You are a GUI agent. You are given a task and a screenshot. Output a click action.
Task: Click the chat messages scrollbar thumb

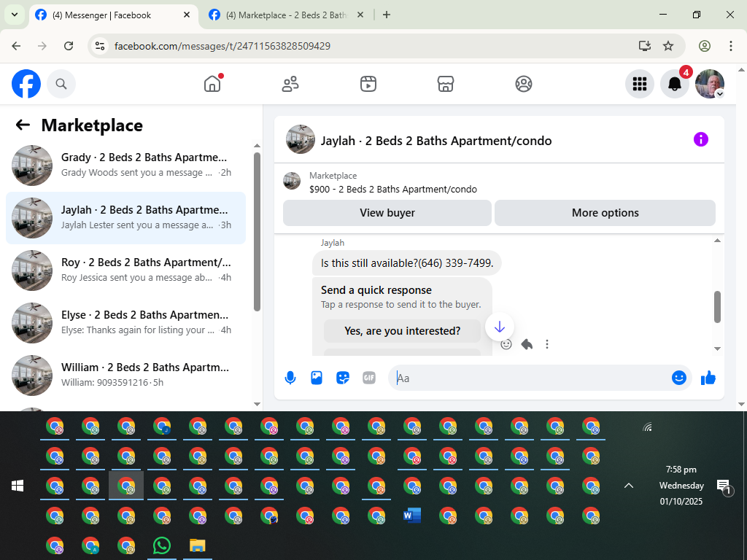click(x=718, y=307)
